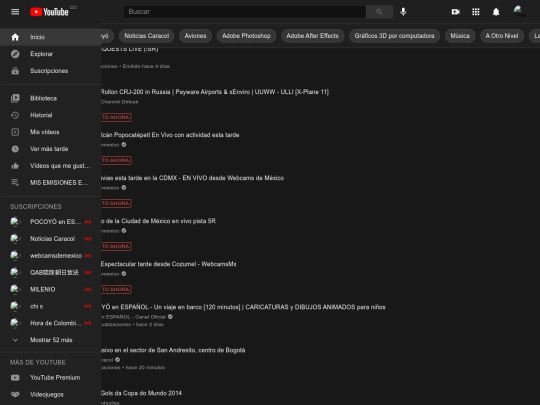Click the Explorar compass icon
Screen dimensions: 540x405
[x=15, y=54]
